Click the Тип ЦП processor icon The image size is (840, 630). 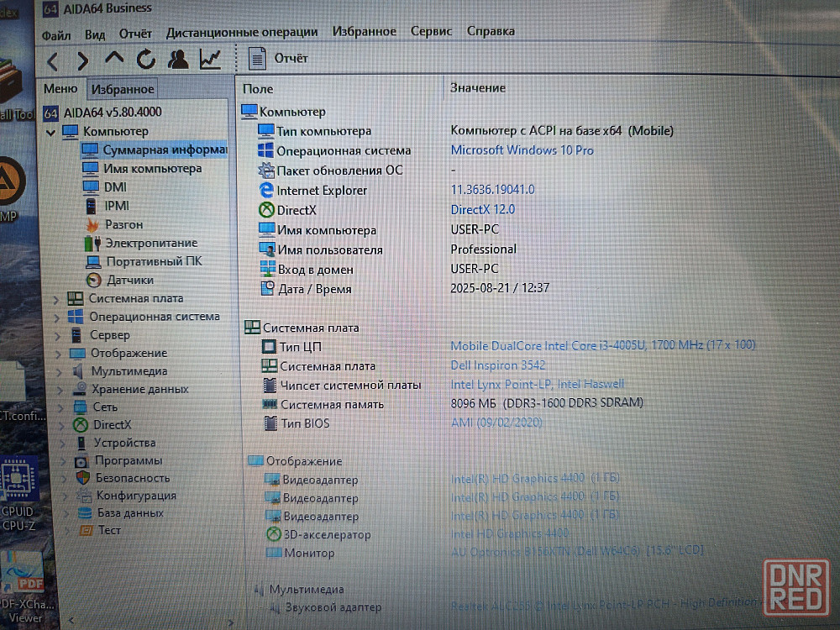[269, 347]
